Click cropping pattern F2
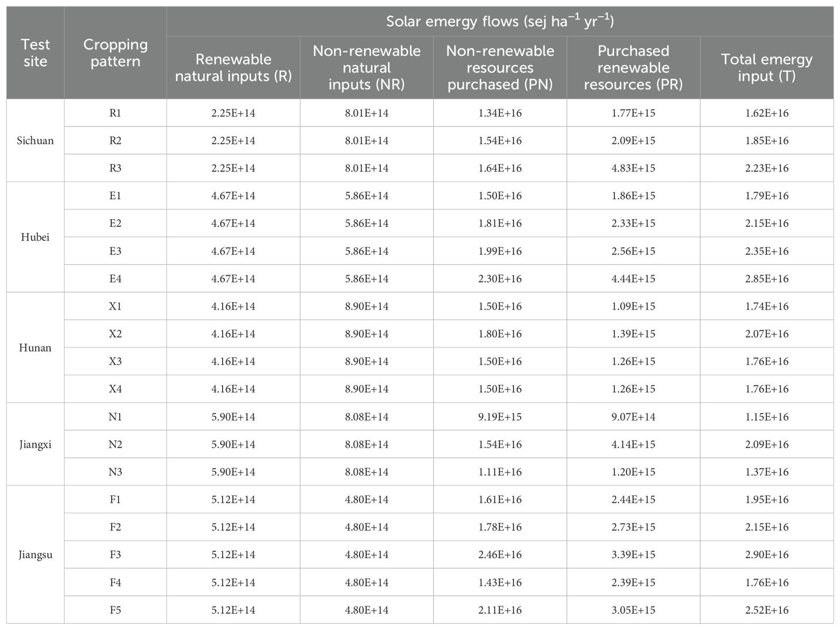This screenshot has height=630, width=840. point(115,527)
